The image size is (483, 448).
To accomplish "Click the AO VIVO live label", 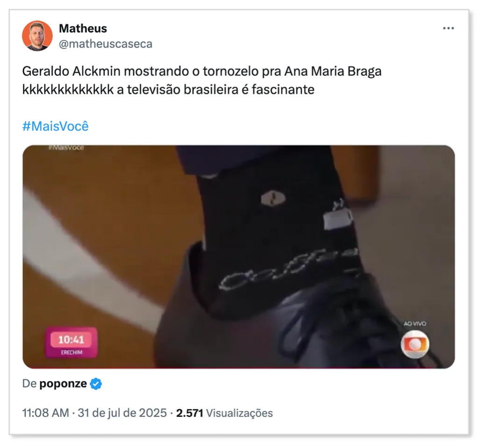I will tap(415, 324).
